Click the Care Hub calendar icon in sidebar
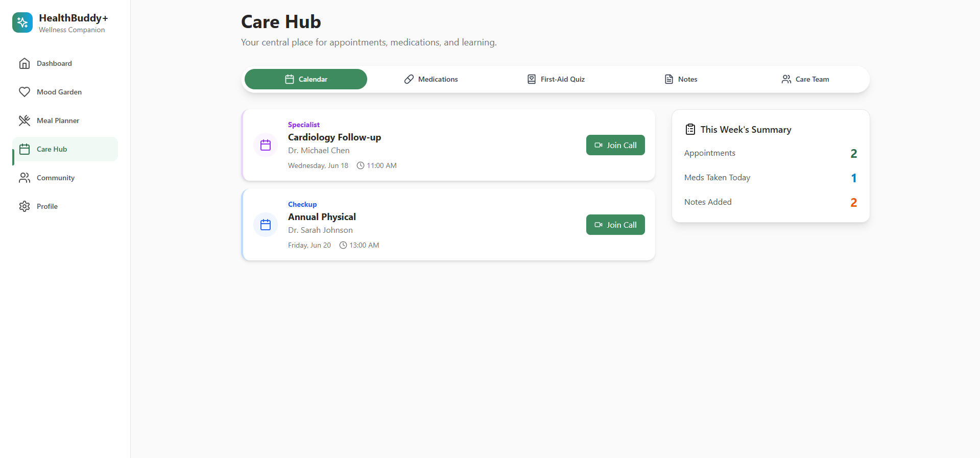The width and height of the screenshot is (980, 458). pos(25,149)
